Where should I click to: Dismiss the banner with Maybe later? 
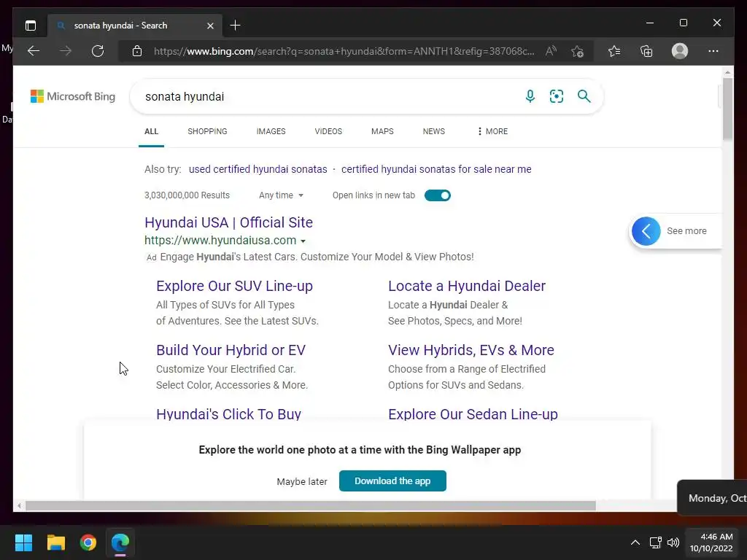coord(302,482)
